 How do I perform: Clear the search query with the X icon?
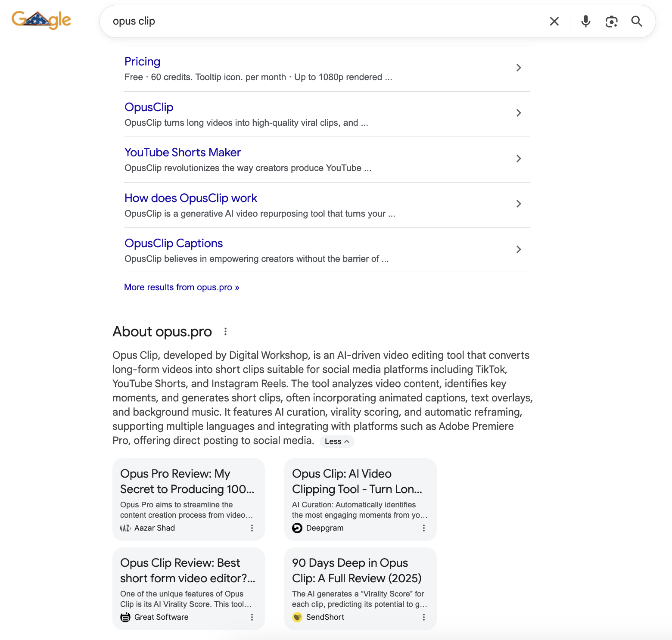tap(554, 21)
